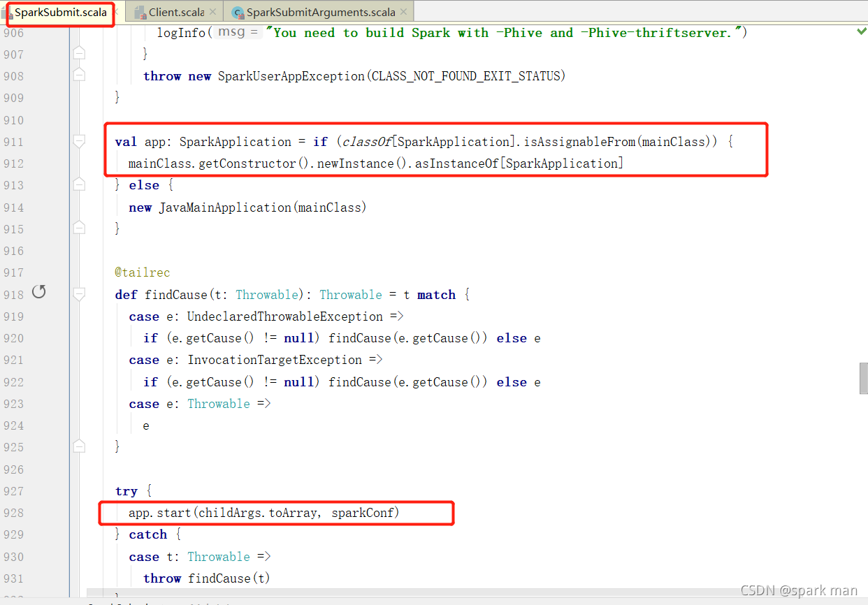Click line number 911 in the gutter
The width and height of the screenshot is (868, 605).
pos(13,142)
